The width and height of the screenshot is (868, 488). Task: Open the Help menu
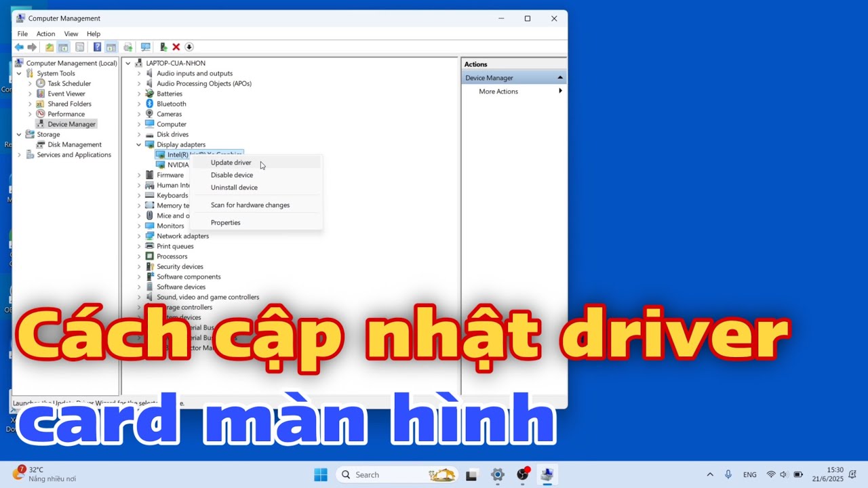pyautogui.click(x=94, y=34)
